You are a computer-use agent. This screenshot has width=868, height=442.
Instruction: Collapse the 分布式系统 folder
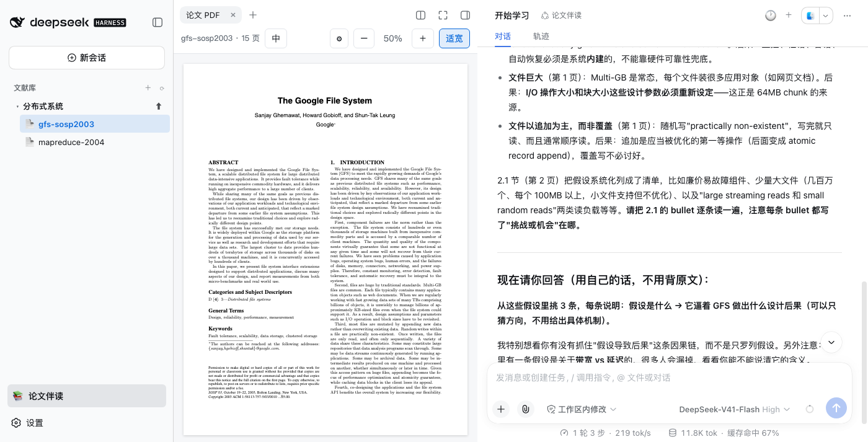coord(17,107)
